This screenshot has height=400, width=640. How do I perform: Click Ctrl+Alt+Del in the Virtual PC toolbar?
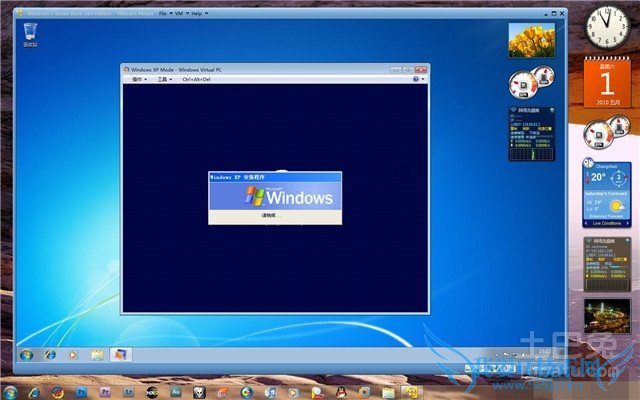[196, 79]
